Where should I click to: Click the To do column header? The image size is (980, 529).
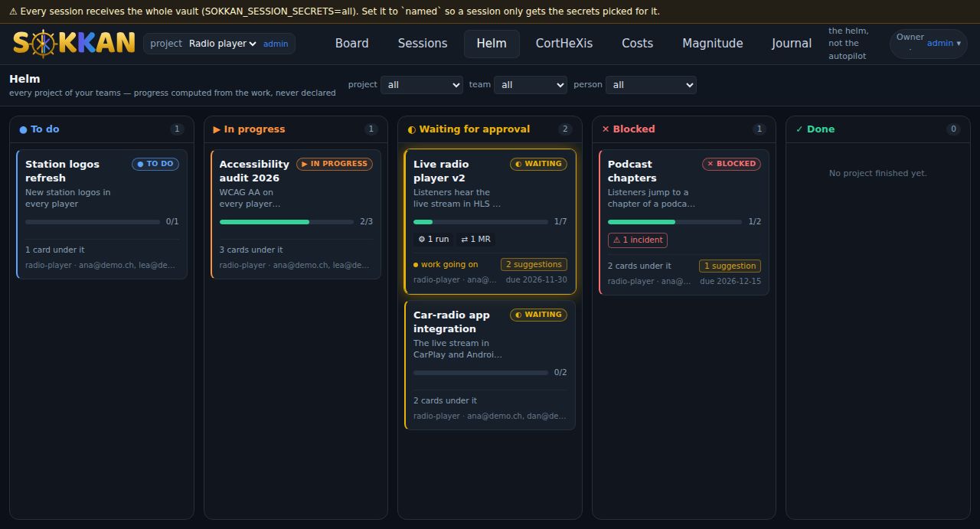click(x=102, y=129)
